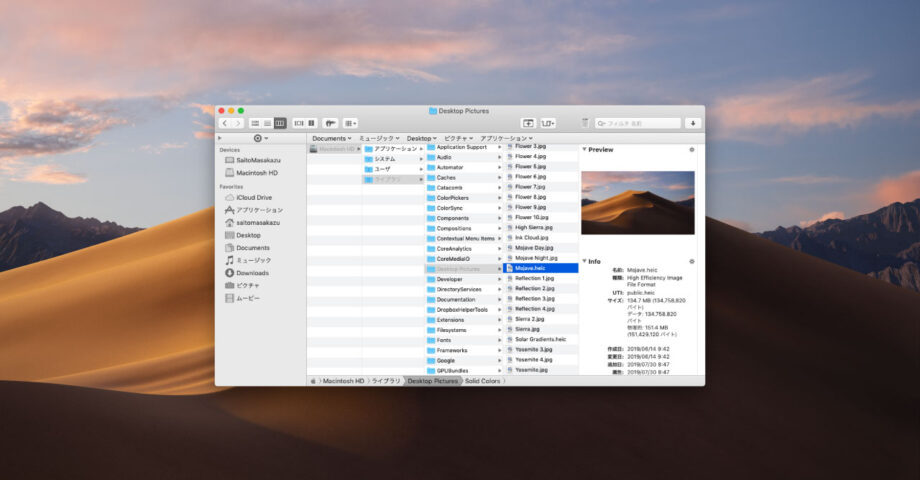Switch to icon list view mode
Screen dimensions: 920x480
coord(255,123)
